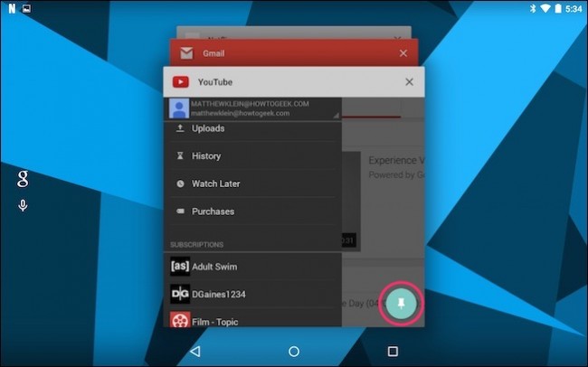
Task: Open the YouTube app icon in recents
Action: pyautogui.click(x=180, y=81)
